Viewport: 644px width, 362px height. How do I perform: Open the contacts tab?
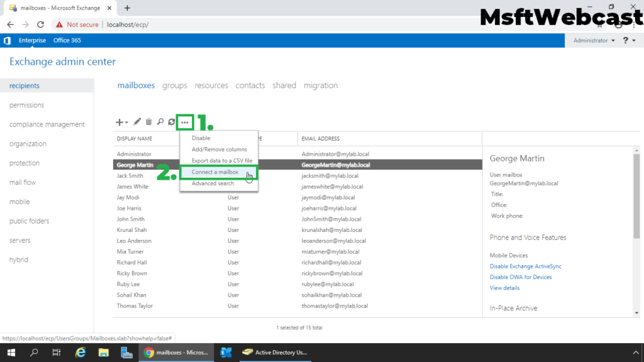coord(250,85)
